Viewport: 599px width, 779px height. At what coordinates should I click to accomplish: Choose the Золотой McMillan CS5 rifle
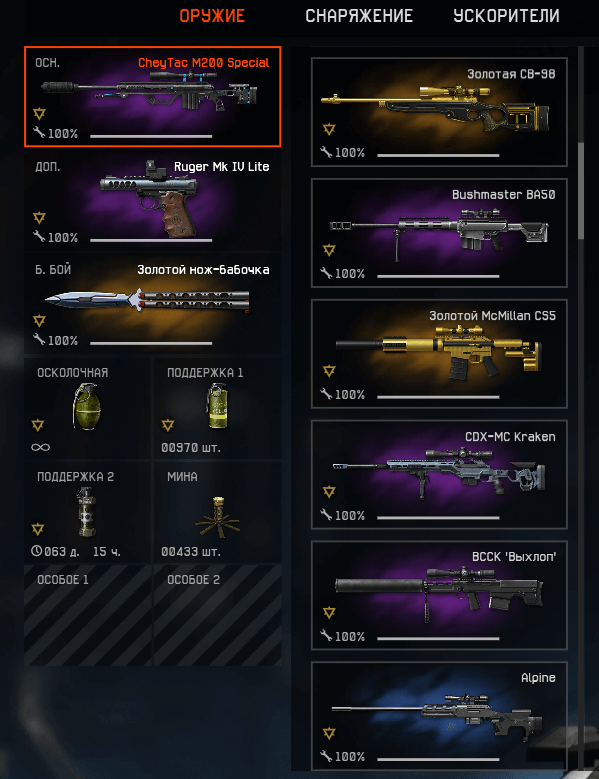439,354
